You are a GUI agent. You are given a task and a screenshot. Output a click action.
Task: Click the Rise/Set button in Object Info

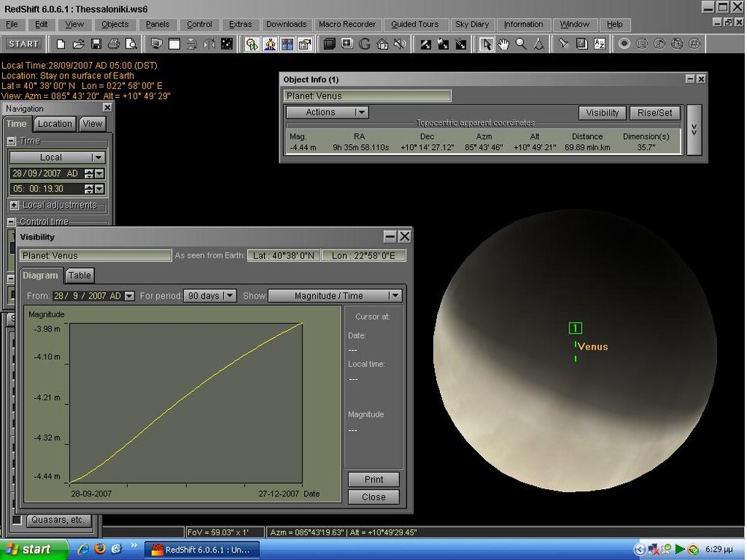click(x=654, y=113)
